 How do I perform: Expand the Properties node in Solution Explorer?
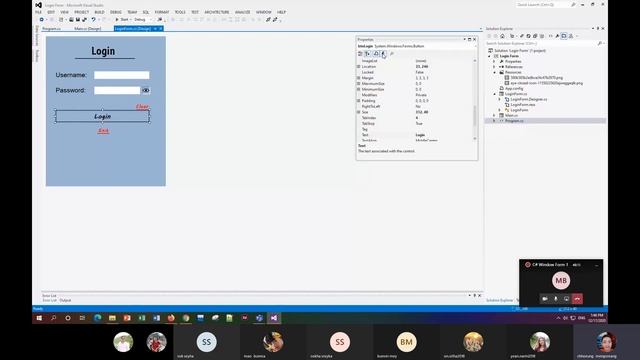[495, 62]
